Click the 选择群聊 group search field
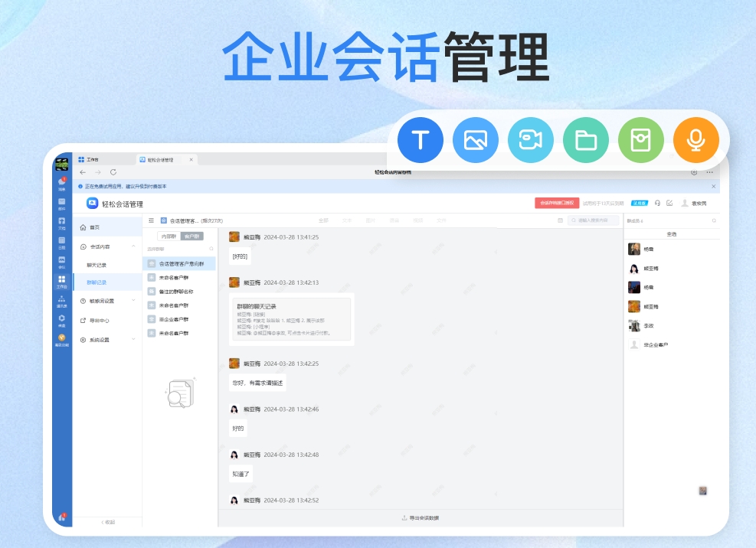This screenshot has height=548, width=756. [180, 249]
